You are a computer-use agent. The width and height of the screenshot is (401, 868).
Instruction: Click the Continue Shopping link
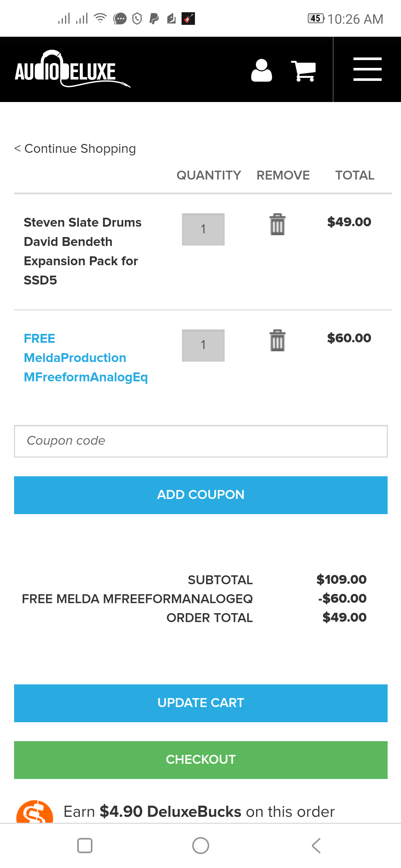75,149
